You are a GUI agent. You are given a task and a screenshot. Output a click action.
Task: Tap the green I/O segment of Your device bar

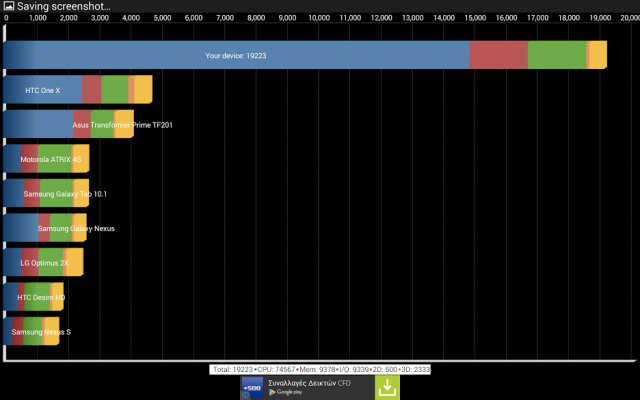click(557, 55)
